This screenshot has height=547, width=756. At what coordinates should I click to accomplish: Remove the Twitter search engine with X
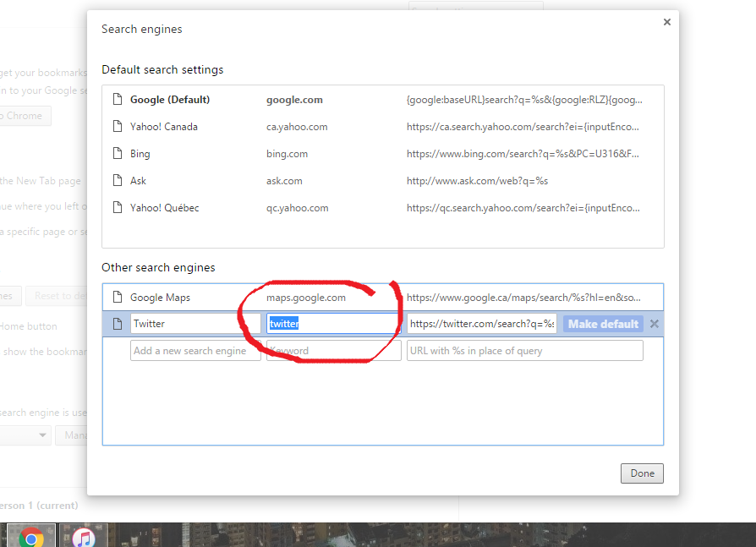[x=655, y=324]
